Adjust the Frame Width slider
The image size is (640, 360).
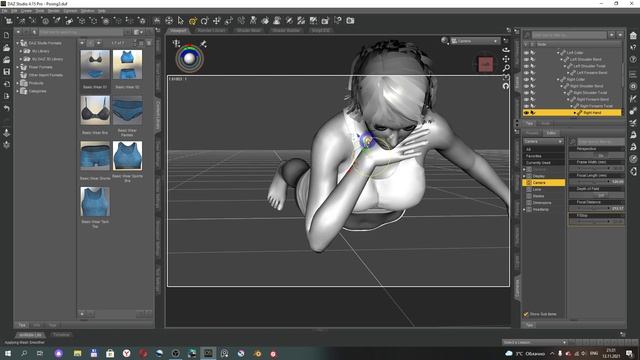coord(596,168)
